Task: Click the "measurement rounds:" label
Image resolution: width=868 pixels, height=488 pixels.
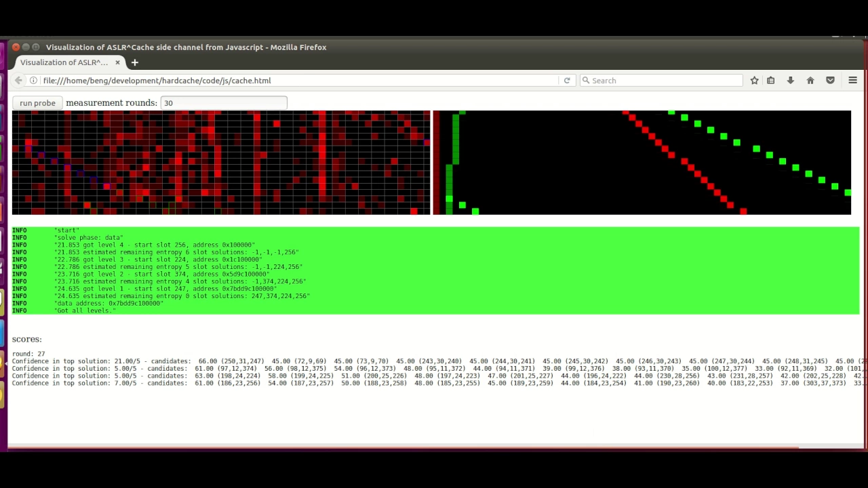Action: 112,103
